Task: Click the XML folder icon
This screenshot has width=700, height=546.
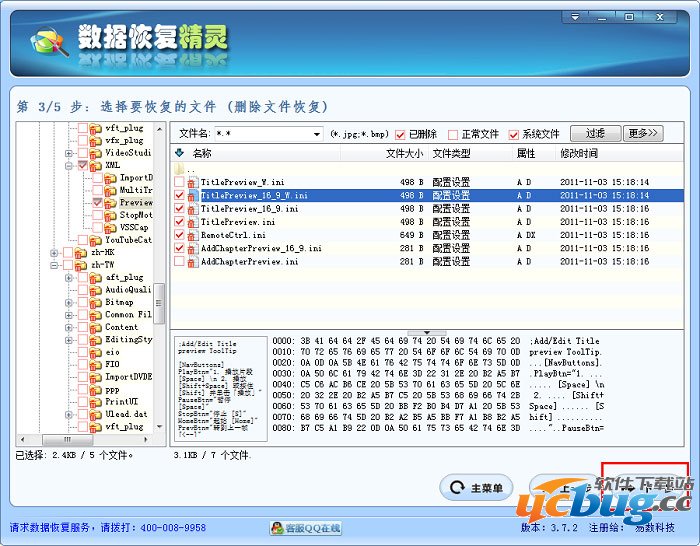Action: (x=96, y=166)
